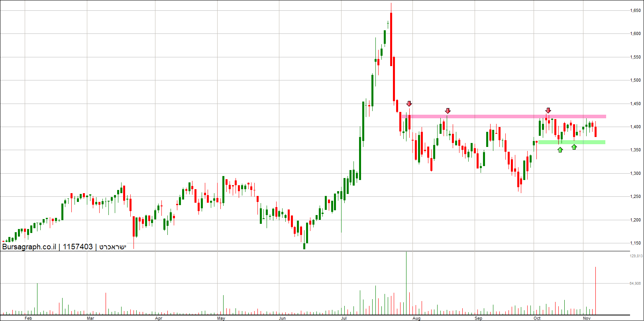Click the 1,400 price axis label
644x321 pixels.
tap(635, 127)
